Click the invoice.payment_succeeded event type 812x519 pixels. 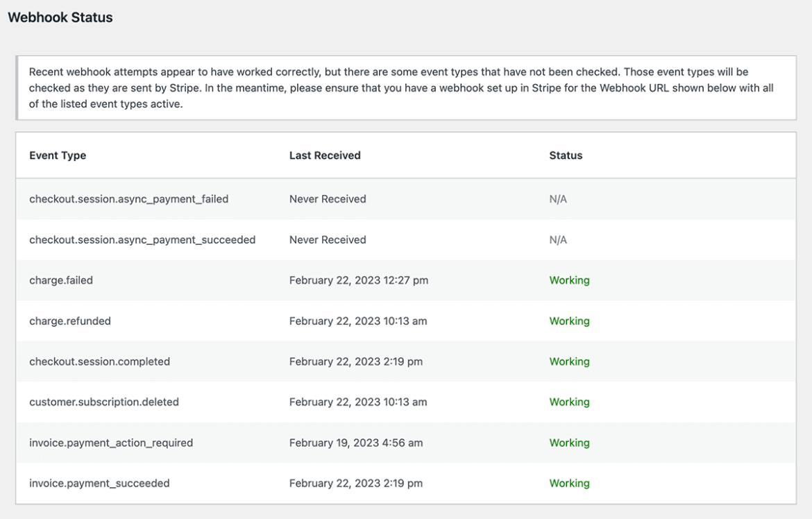(x=99, y=483)
